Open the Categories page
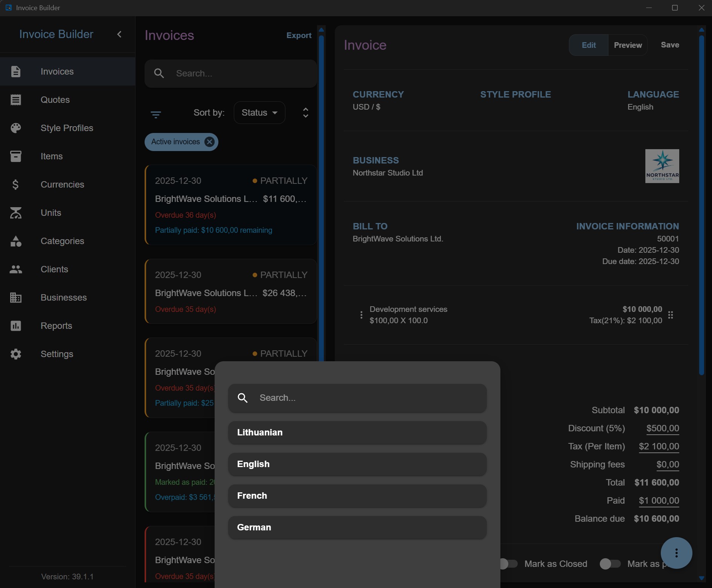The image size is (712, 588). click(x=68, y=241)
